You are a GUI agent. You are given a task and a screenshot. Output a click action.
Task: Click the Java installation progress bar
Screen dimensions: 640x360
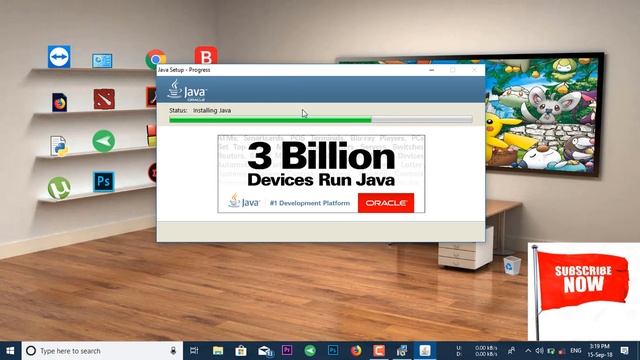(321, 120)
